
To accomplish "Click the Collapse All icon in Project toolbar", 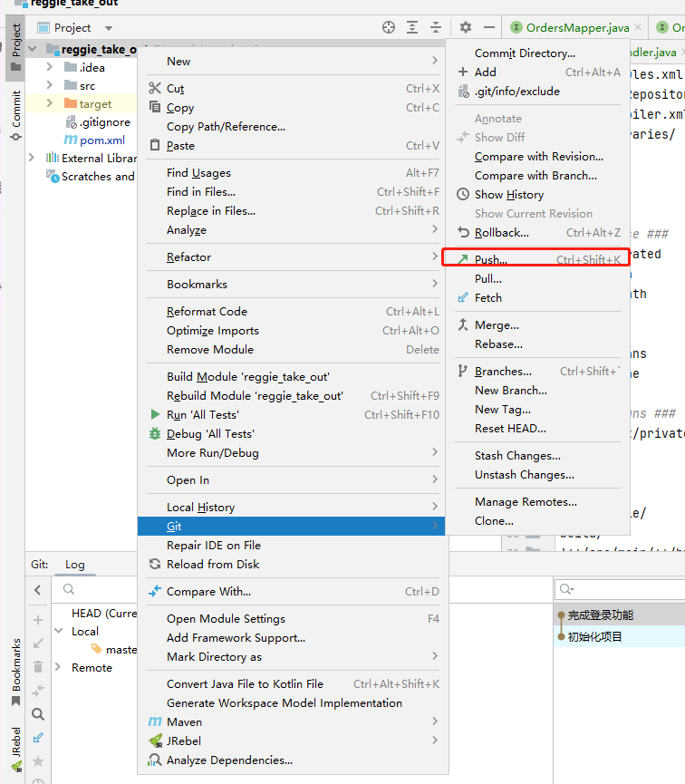I will tap(436, 27).
